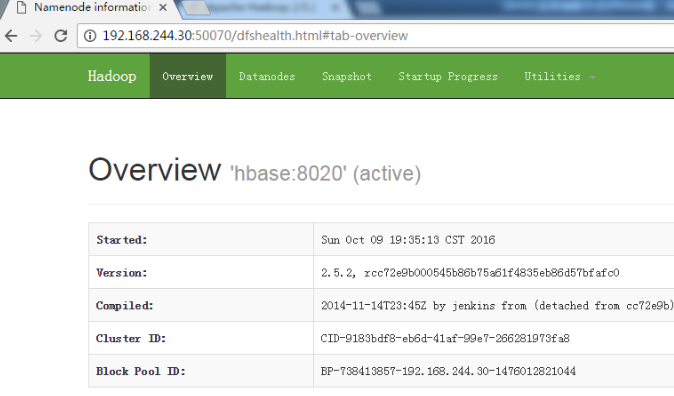Expand the Utilities dropdown menu
The height and width of the screenshot is (396, 674).
click(559, 76)
